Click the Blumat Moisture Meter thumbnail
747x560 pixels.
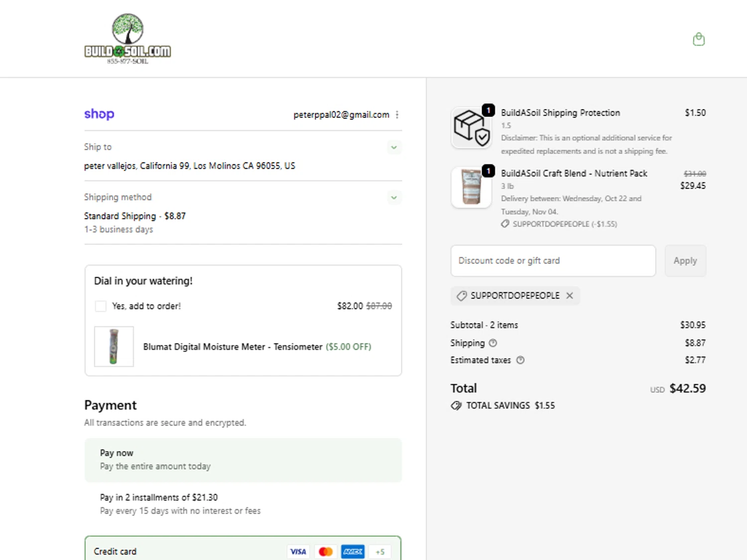click(114, 346)
